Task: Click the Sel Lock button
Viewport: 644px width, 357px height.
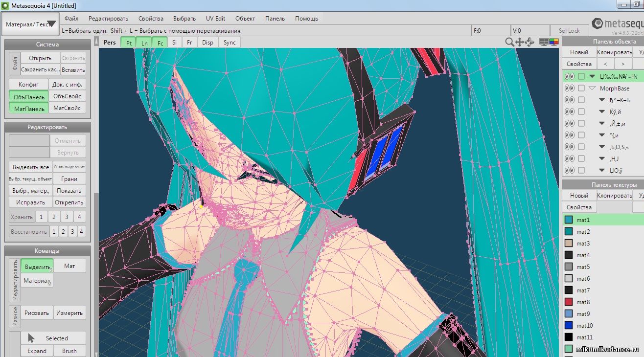Action: tap(569, 30)
